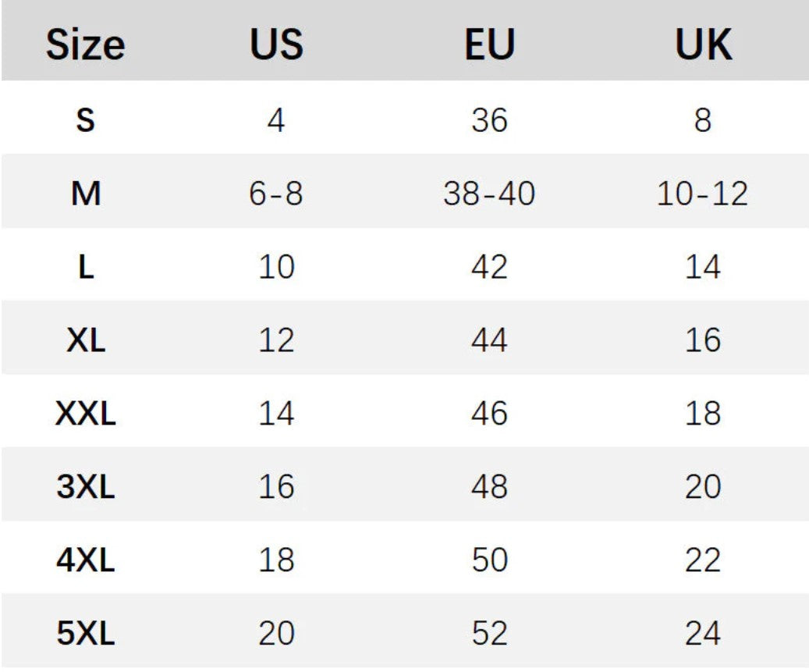Click the Size column header
The image size is (809, 672).
click(85, 45)
